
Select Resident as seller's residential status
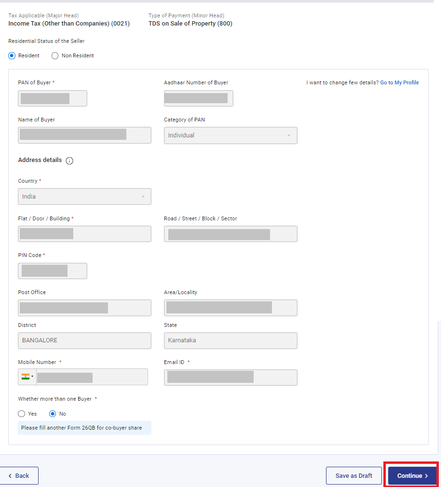pyautogui.click(x=12, y=55)
